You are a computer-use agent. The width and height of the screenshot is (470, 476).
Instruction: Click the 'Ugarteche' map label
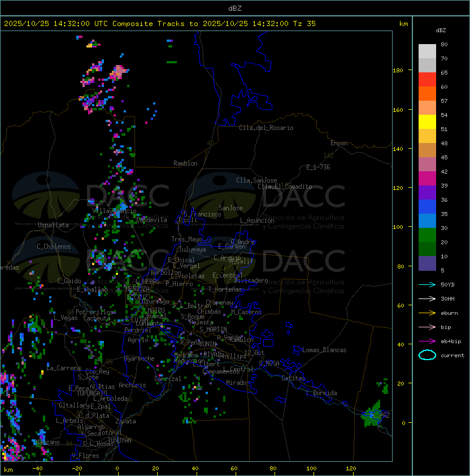point(140,358)
